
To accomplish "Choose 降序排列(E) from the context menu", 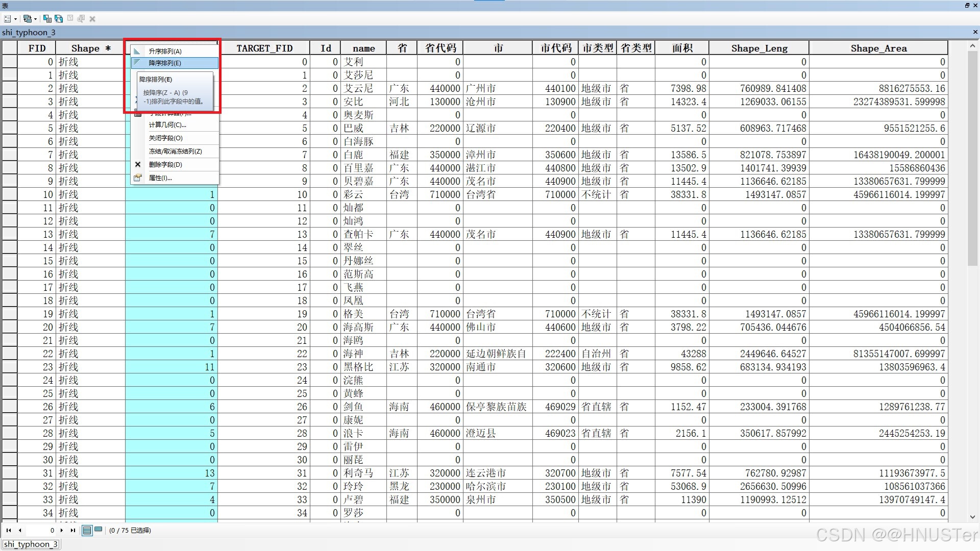I will point(175,63).
